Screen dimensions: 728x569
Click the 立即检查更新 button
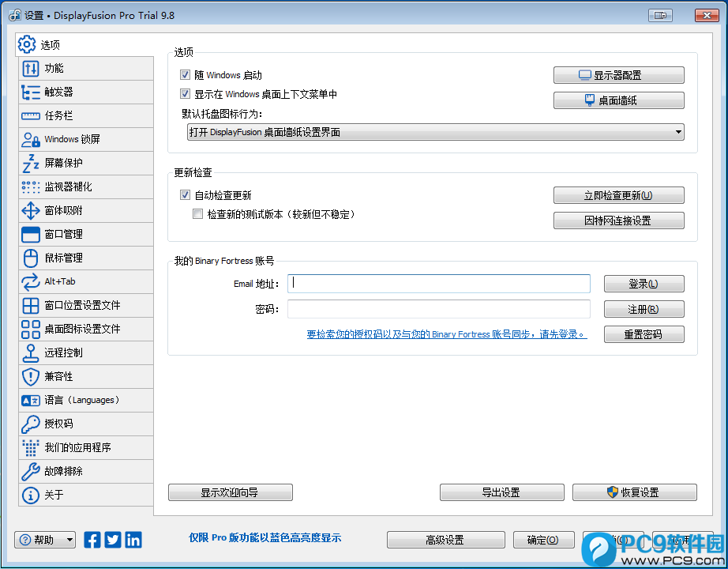pos(619,195)
